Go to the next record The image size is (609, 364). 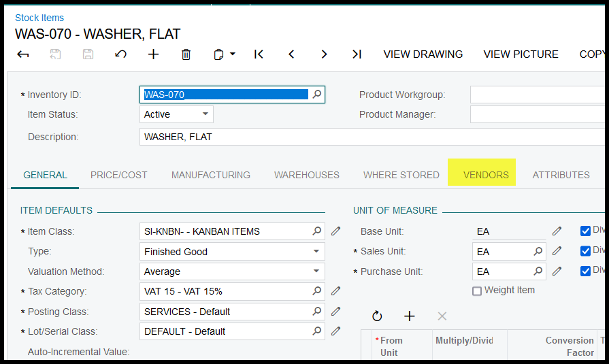[x=324, y=54]
